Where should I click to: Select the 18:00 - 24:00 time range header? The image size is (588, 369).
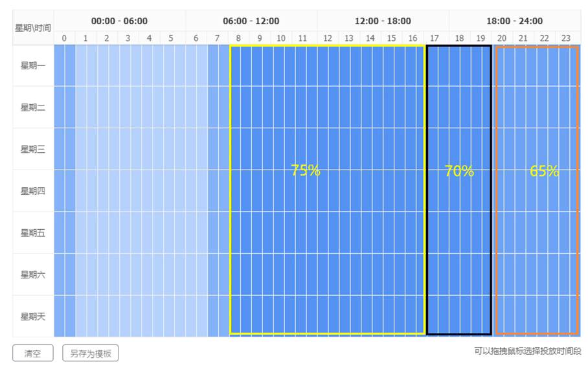pos(514,21)
